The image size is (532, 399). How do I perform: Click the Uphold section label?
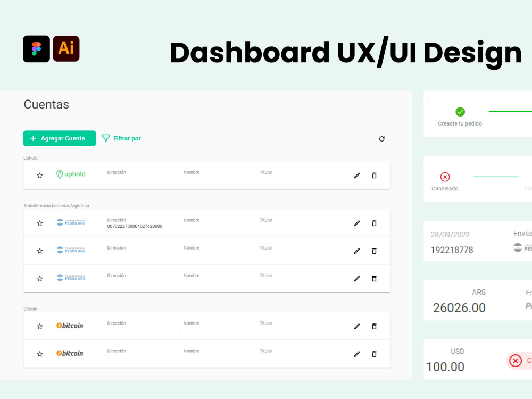tap(30, 158)
